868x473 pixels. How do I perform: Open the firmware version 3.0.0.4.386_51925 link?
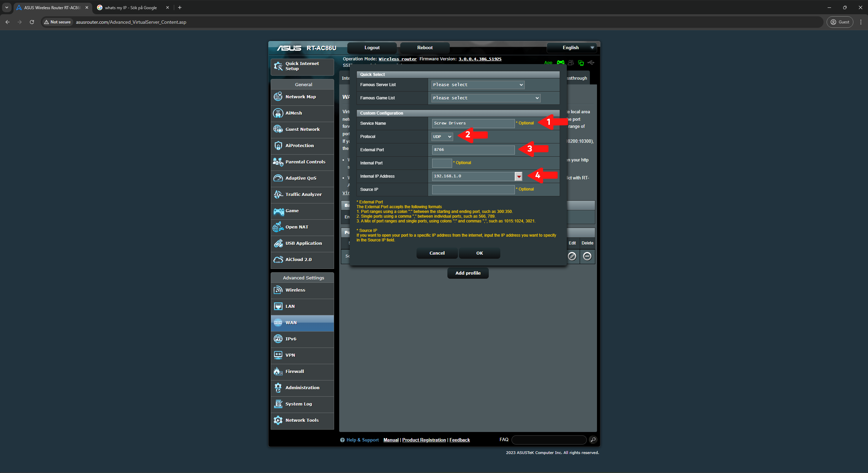click(x=480, y=59)
